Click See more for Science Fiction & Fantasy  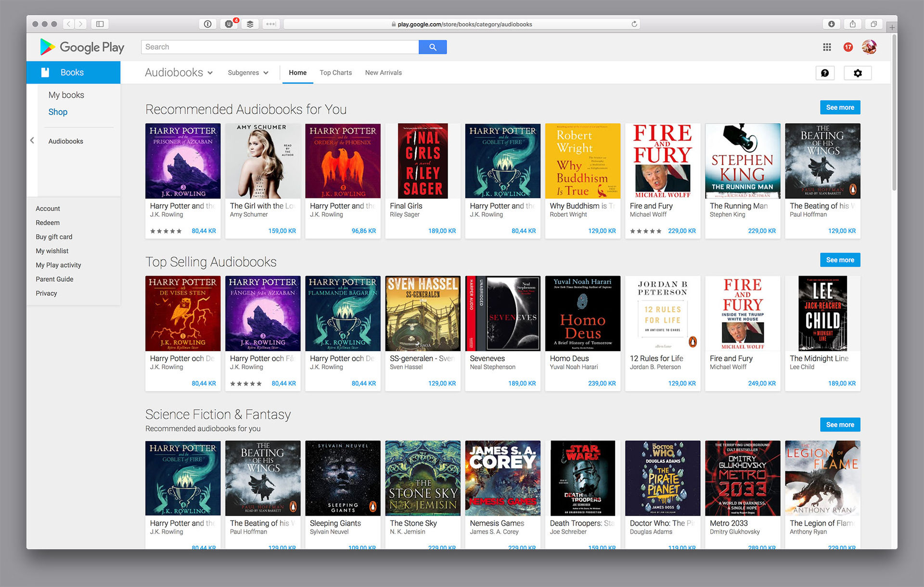(840, 425)
